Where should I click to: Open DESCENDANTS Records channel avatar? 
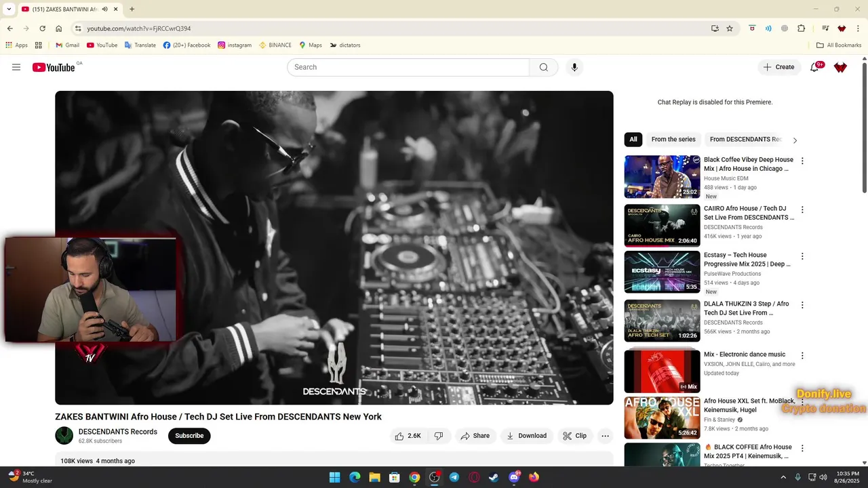64,436
